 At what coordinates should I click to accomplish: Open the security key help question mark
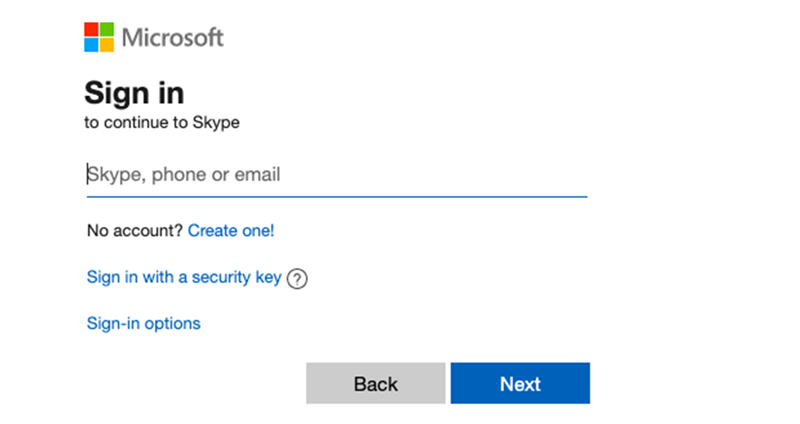[296, 279]
